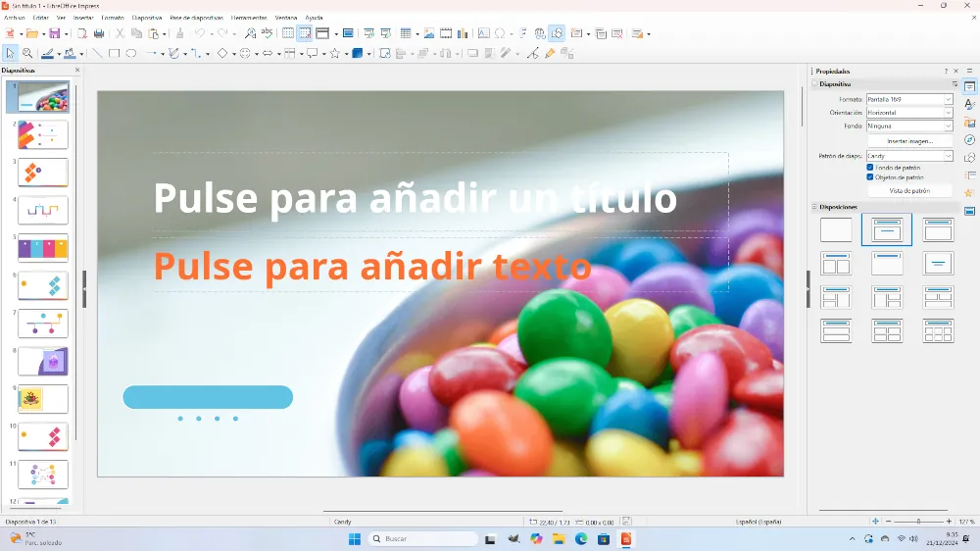Screen dimensions: 980x551
Task: Choose the Symbol Shapes smiley icon
Action: pos(245,54)
